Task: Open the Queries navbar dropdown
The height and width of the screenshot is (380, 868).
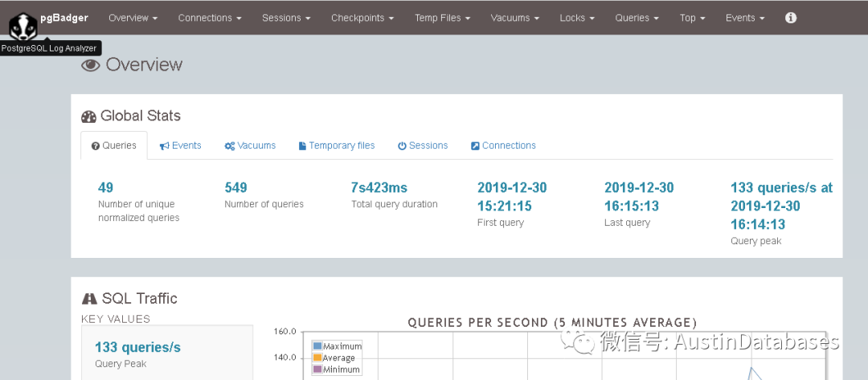Action: (x=637, y=18)
